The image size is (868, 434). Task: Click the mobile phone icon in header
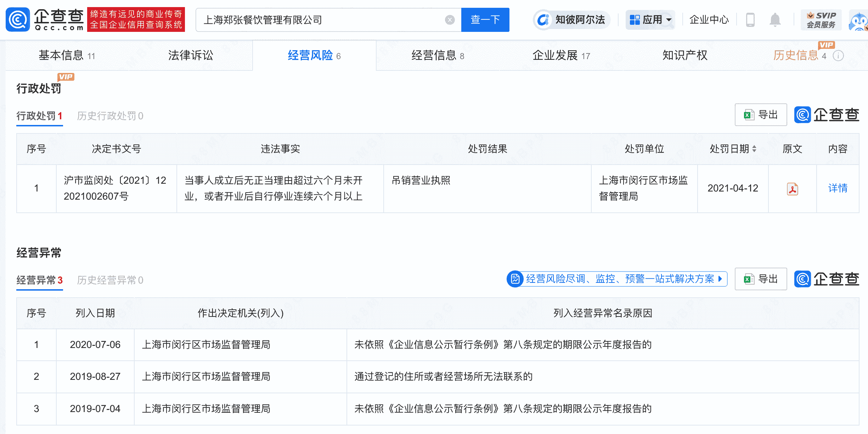(750, 20)
